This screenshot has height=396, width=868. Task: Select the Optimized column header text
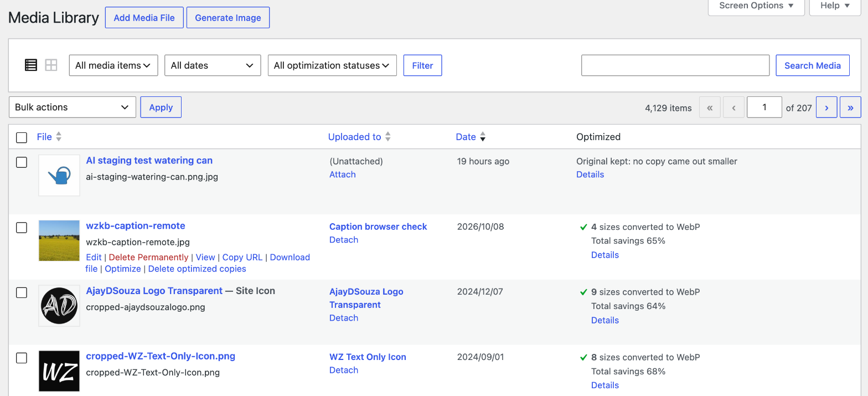[x=598, y=137]
